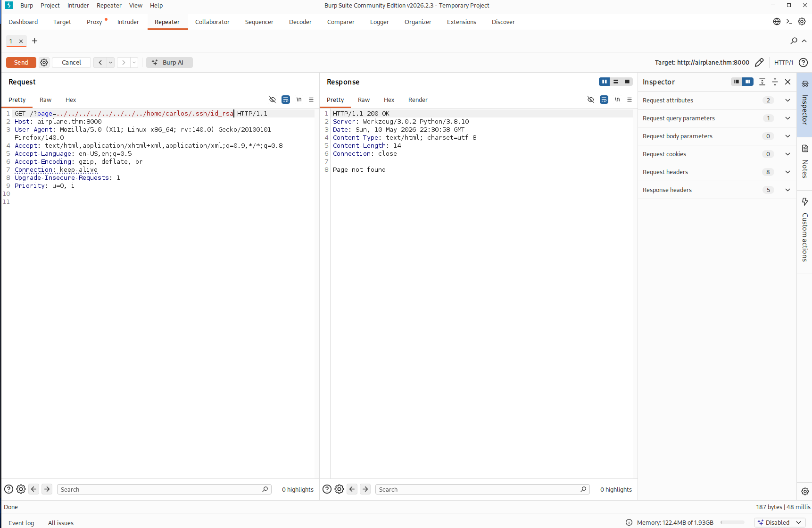Open the Request pane options menu
812x528 pixels.
pyautogui.click(x=311, y=100)
